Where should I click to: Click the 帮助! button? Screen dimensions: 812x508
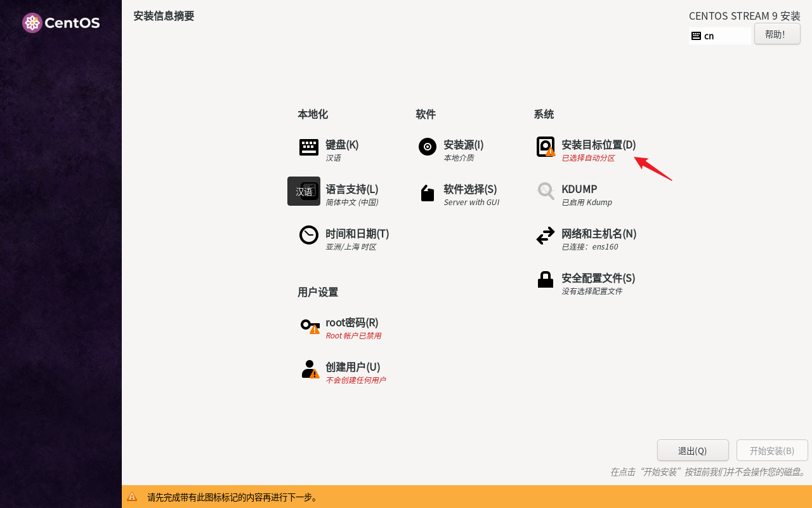point(777,34)
